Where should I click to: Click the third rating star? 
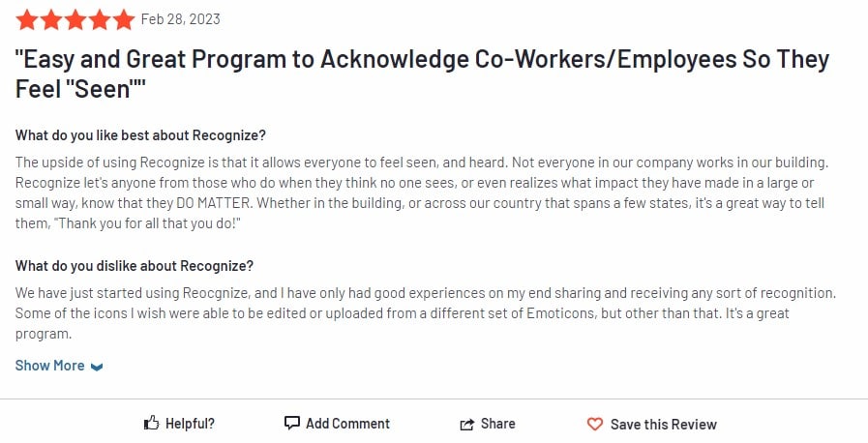pos(75,20)
